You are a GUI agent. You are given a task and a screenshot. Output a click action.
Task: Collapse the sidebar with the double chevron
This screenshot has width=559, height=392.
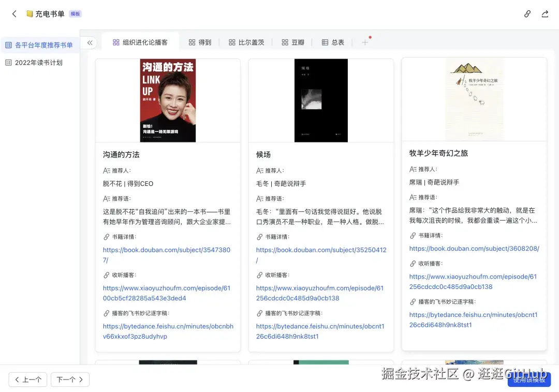89,43
